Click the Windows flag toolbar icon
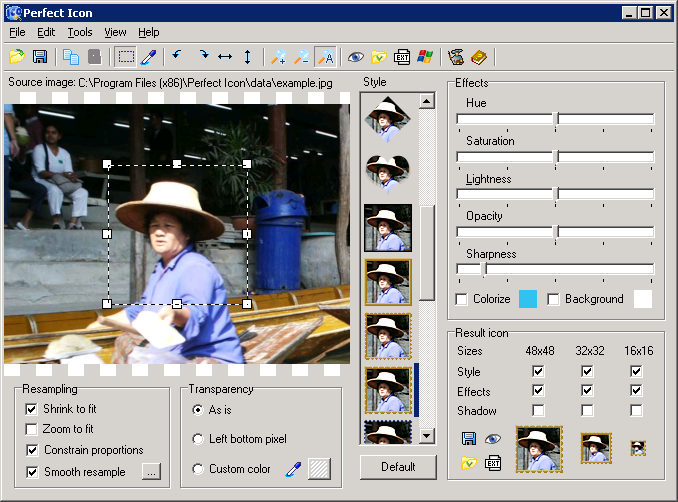The height and width of the screenshot is (502, 678). pyautogui.click(x=426, y=57)
